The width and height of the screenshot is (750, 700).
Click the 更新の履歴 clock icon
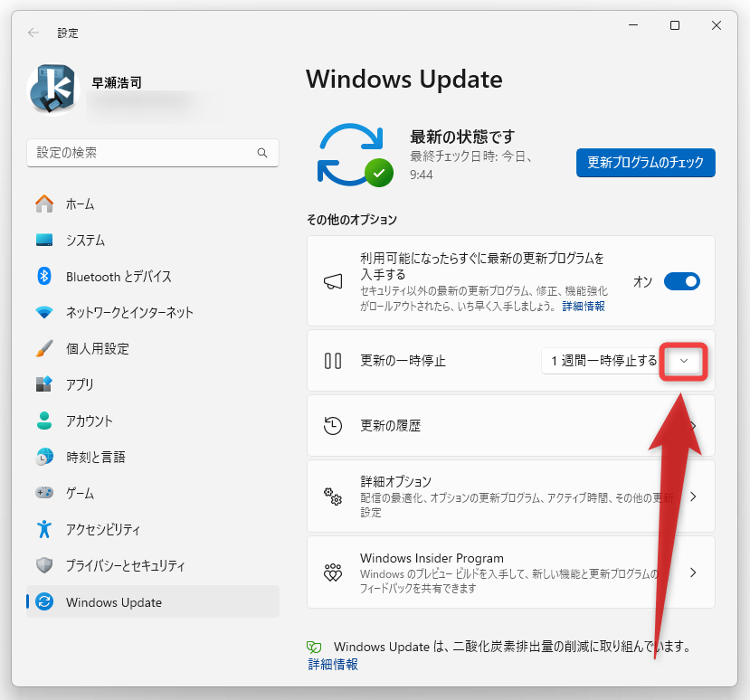(333, 426)
